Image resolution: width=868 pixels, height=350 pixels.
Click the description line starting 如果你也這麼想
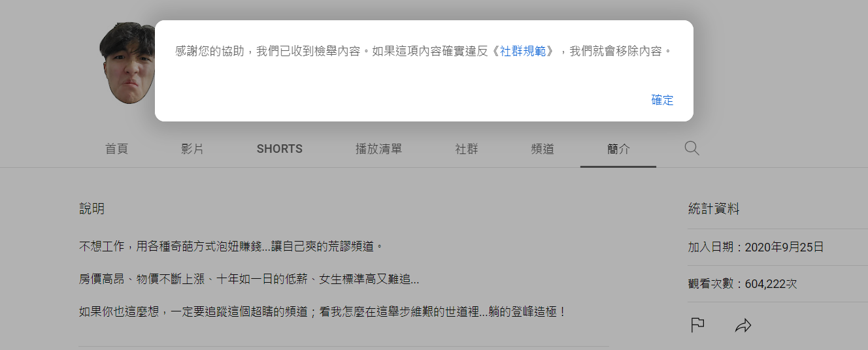pos(323,312)
